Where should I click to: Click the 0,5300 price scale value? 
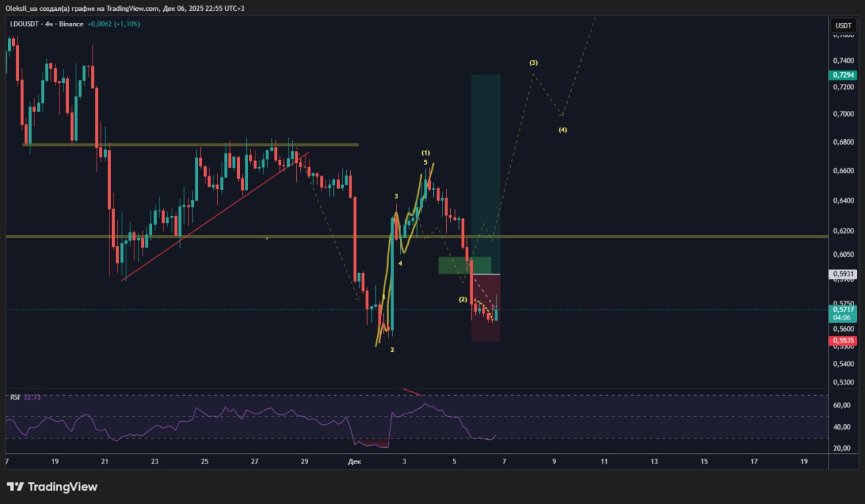(842, 382)
